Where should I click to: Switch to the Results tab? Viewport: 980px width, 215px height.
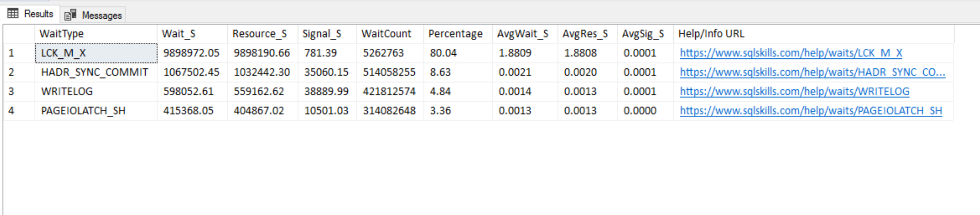point(30,14)
